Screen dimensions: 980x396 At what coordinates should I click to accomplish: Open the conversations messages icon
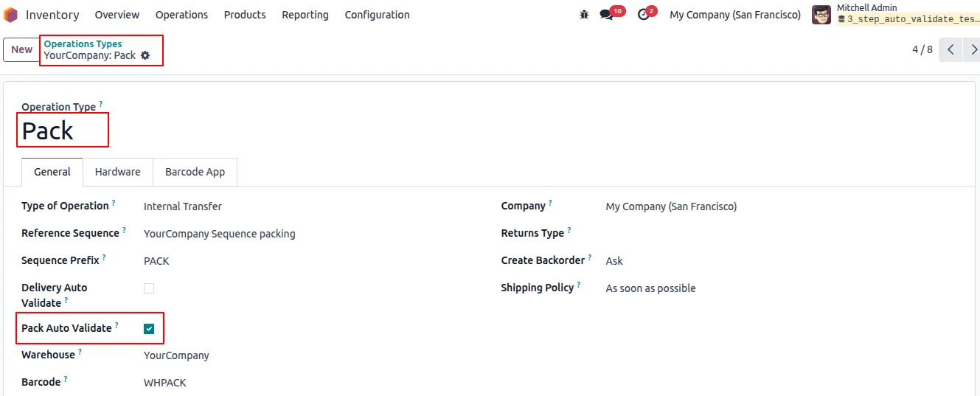point(606,15)
